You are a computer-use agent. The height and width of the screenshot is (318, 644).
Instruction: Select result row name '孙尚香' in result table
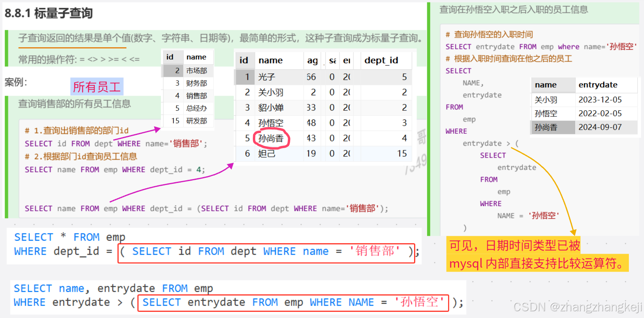(x=546, y=127)
